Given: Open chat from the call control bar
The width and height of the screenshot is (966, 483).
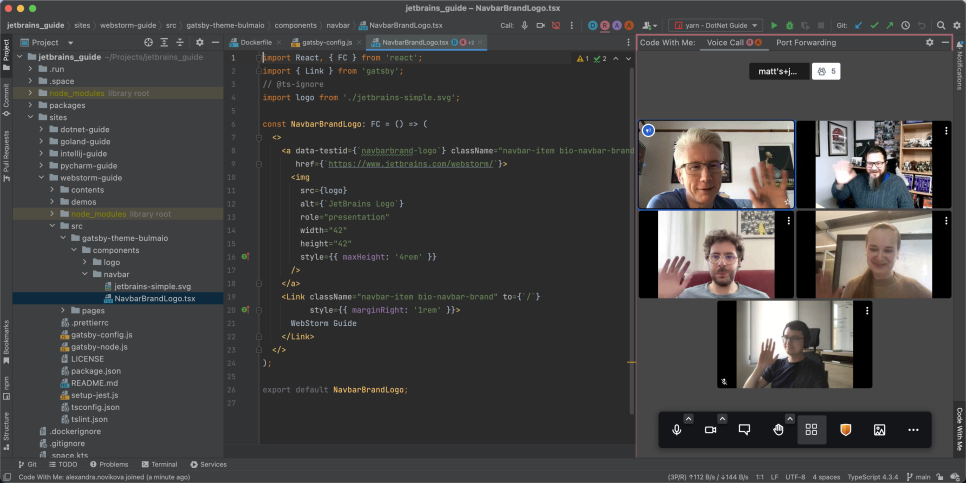Looking at the screenshot, I should pos(744,430).
